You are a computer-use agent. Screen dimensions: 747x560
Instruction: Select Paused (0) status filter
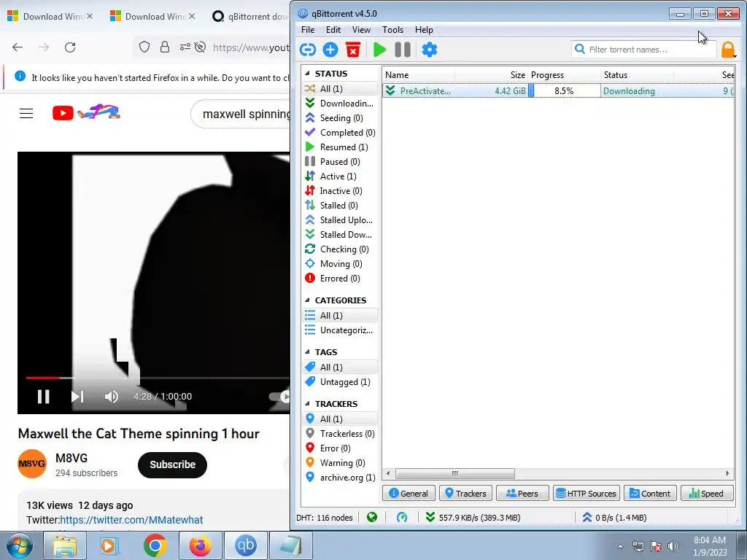click(340, 161)
